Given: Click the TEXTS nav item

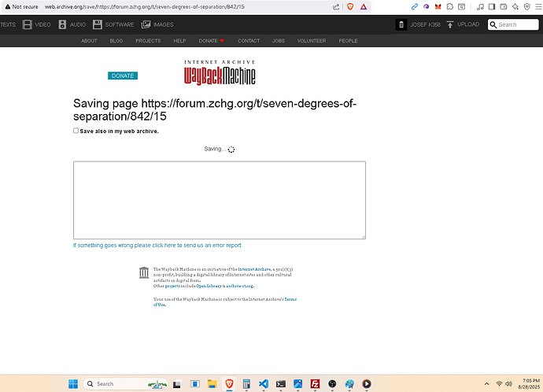Looking at the screenshot, I should click(8, 24).
